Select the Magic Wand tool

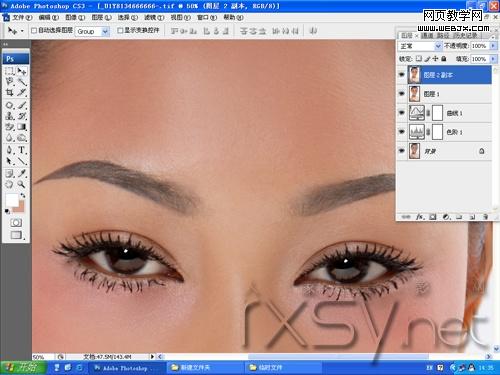(22, 82)
